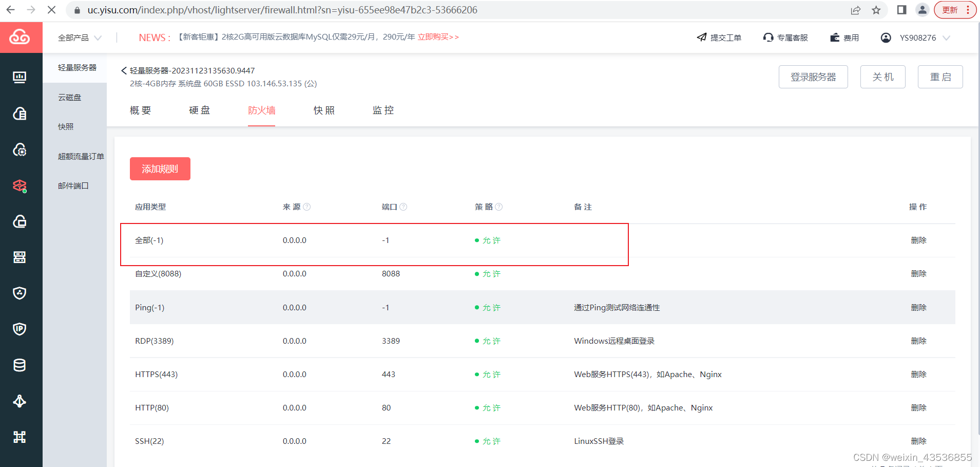The height and width of the screenshot is (467, 980).
Task: Click the user avatar icon beside YS908276
Action: click(886, 38)
